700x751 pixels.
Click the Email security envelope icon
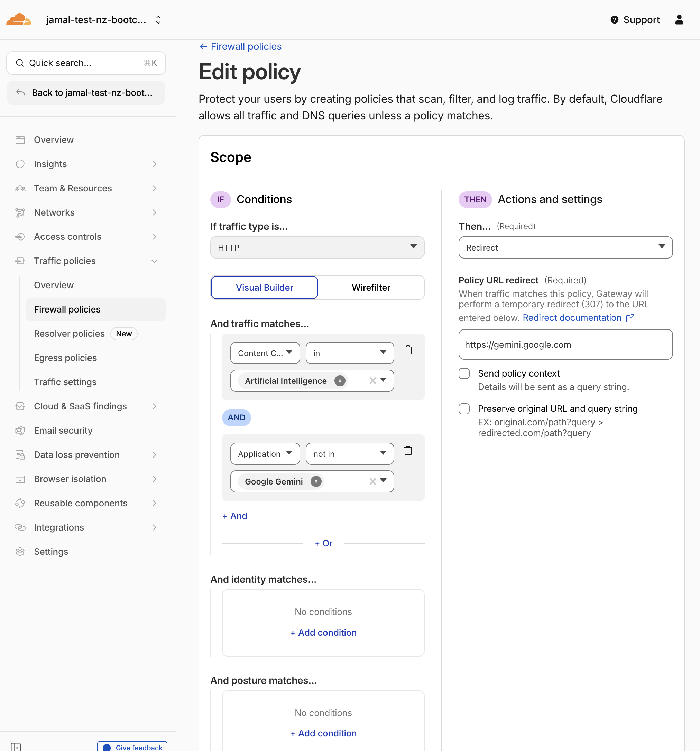point(20,430)
